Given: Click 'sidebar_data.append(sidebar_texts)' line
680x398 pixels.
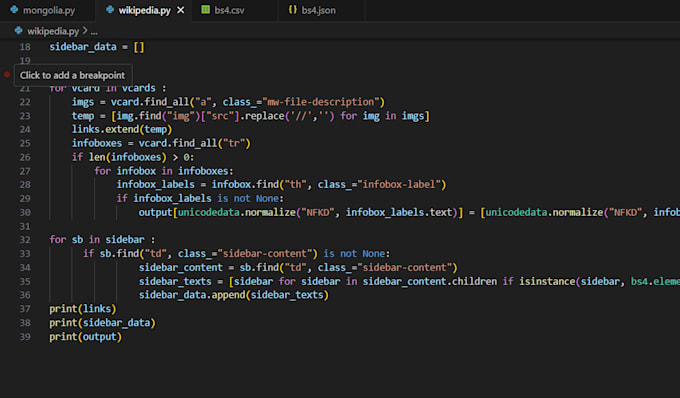Looking at the screenshot, I should pos(234,295).
